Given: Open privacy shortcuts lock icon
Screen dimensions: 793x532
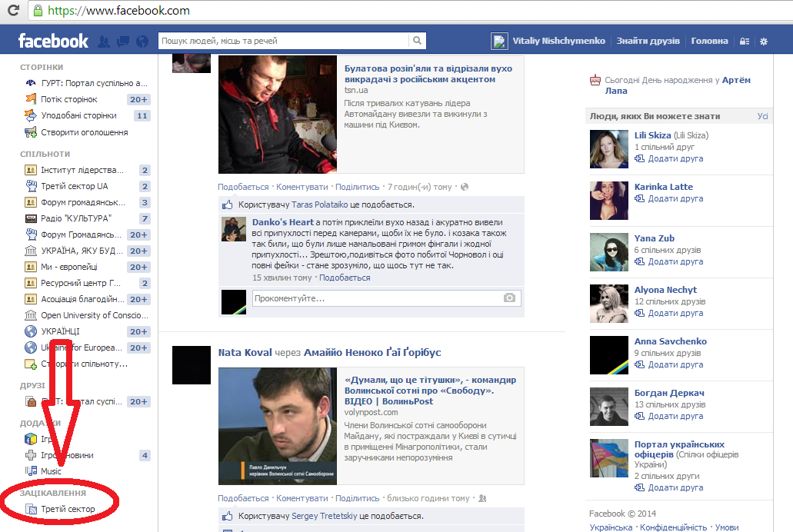Looking at the screenshot, I should (x=745, y=42).
